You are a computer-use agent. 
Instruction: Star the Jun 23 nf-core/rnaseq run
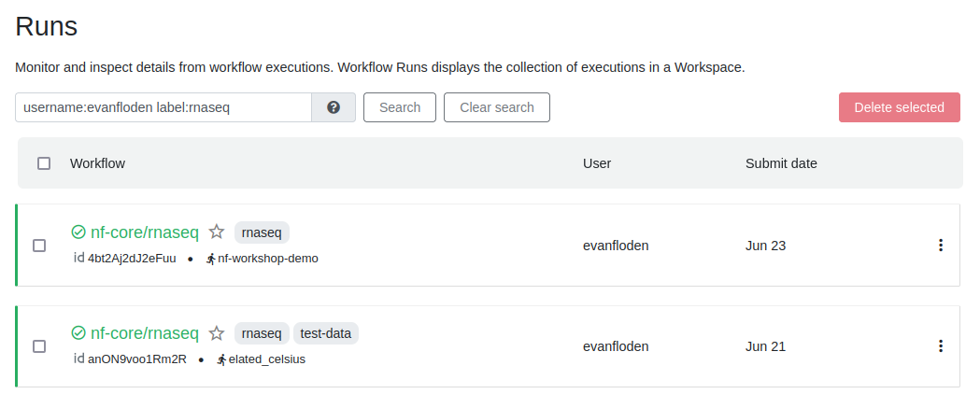tap(217, 232)
